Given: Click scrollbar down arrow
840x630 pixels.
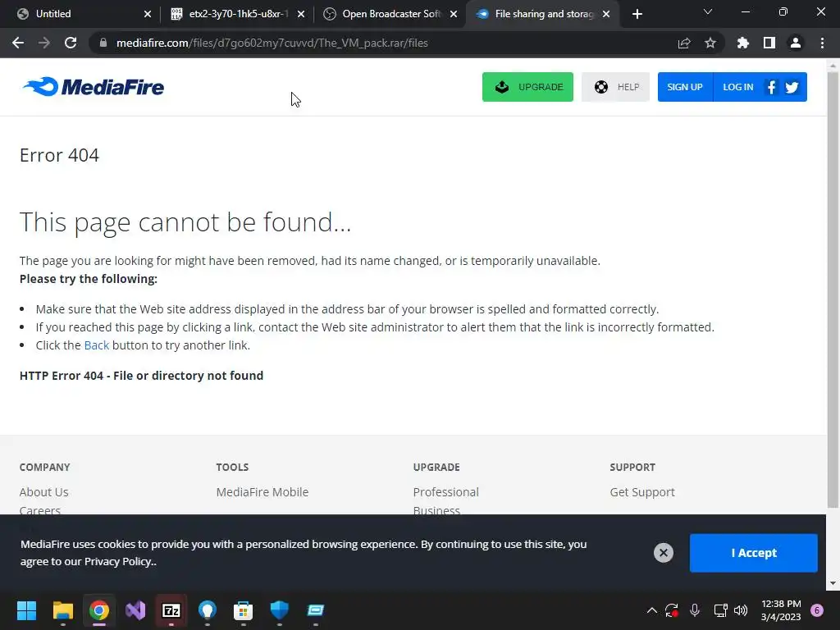Looking at the screenshot, I should (833, 583).
